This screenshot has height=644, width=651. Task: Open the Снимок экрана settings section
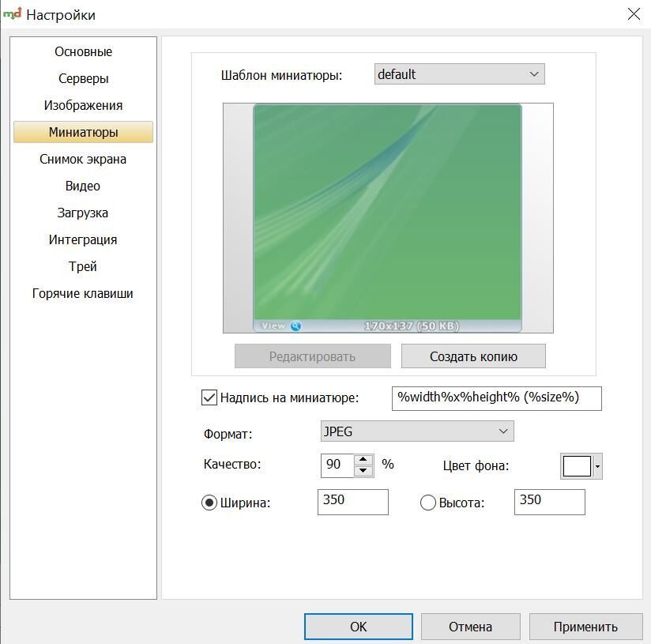coord(83,159)
